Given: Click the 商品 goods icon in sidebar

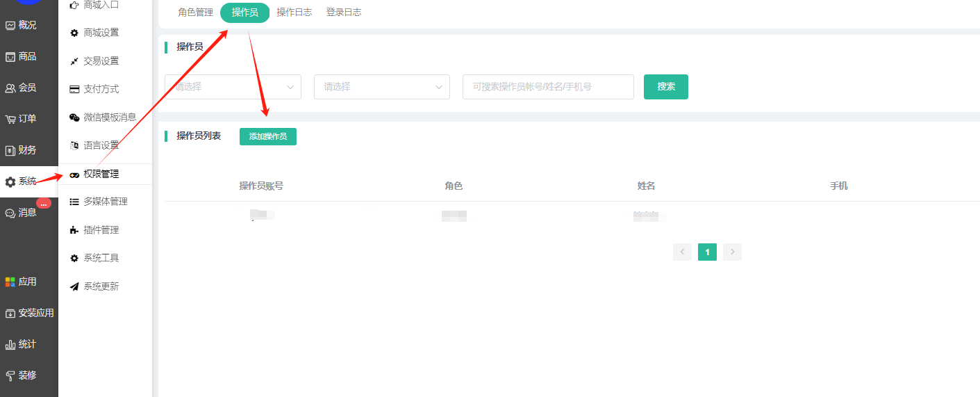Looking at the screenshot, I should [x=10, y=57].
